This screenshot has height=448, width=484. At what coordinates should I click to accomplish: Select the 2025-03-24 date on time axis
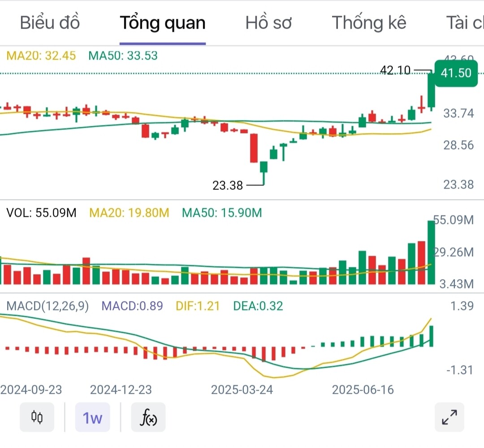point(242,390)
